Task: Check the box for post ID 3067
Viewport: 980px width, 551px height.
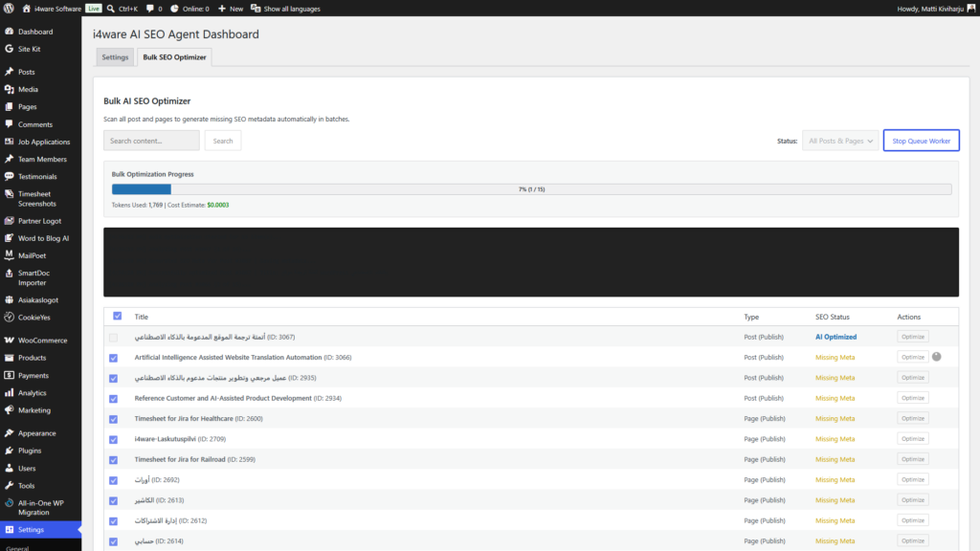Action: coord(113,338)
